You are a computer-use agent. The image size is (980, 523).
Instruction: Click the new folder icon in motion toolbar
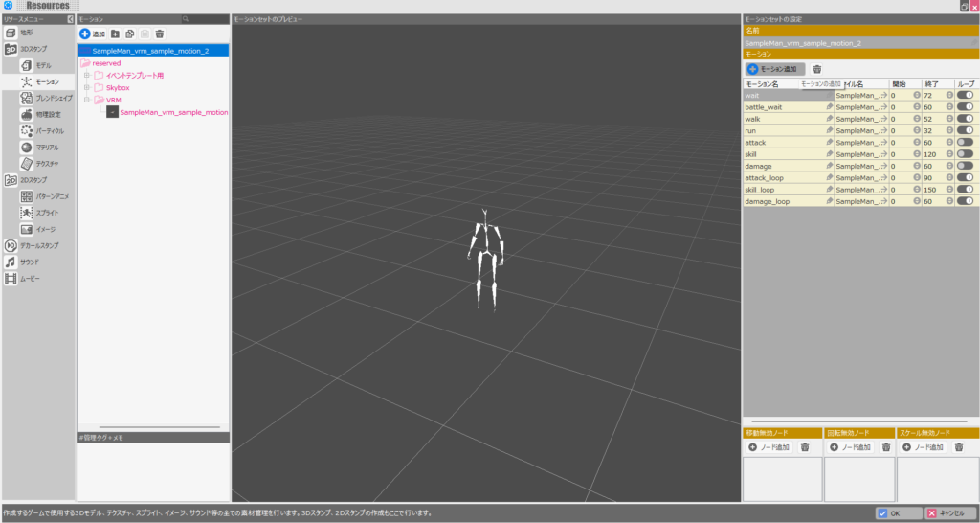click(115, 34)
